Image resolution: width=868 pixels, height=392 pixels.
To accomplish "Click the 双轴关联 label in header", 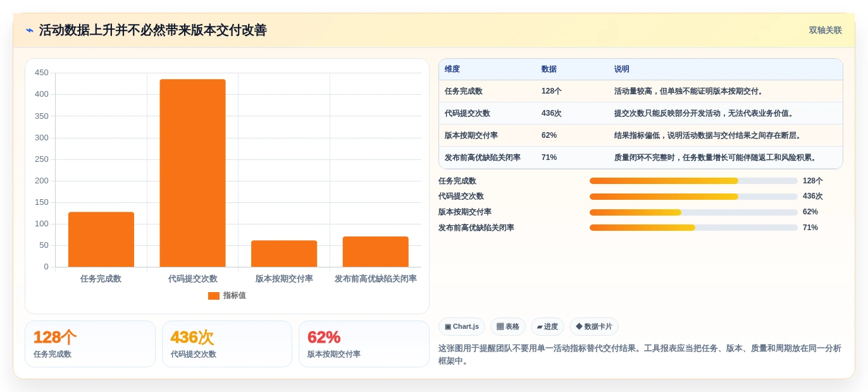I will (x=825, y=30).
